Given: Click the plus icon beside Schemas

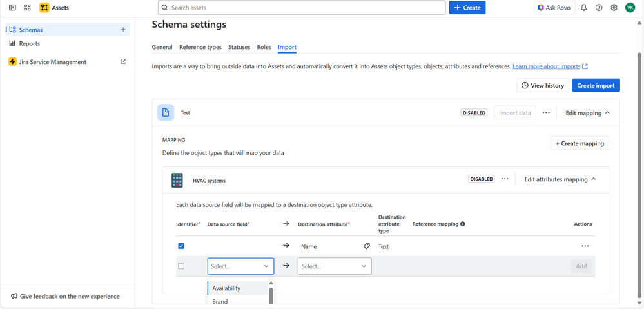Looking at the screenshot, I should [123, 30].
